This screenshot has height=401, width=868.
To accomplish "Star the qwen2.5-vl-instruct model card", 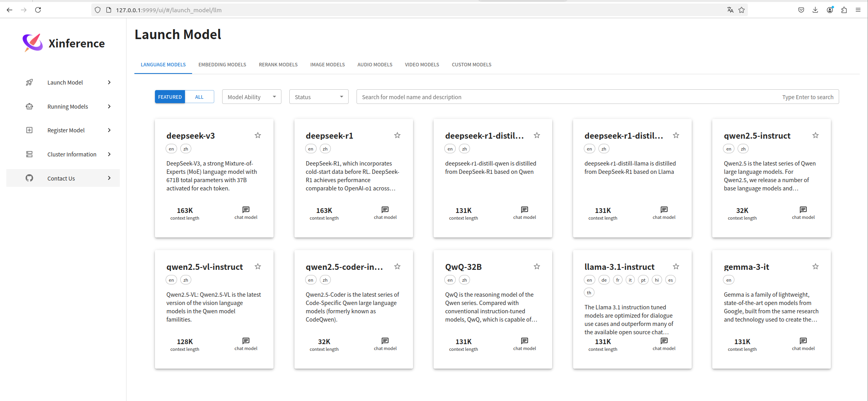I will [x=258, y=266].
